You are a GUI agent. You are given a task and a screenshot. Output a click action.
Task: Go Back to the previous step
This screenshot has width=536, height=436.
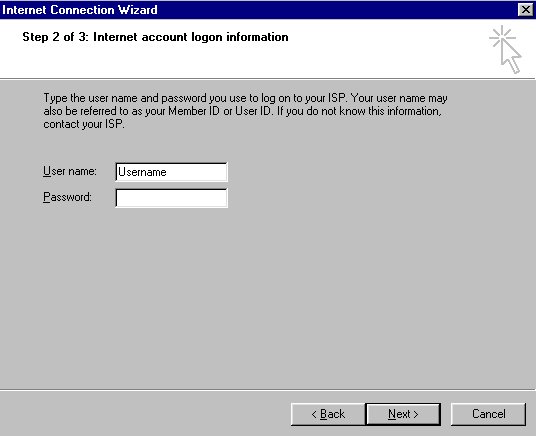328,414
